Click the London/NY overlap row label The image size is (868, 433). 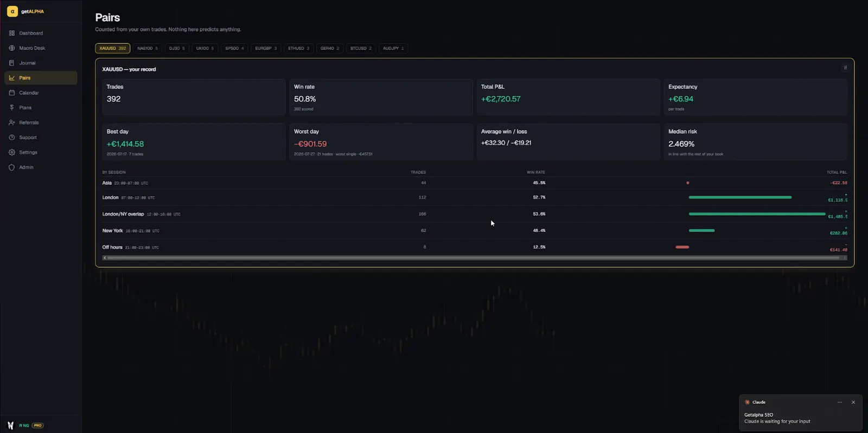tap(123, 214)
